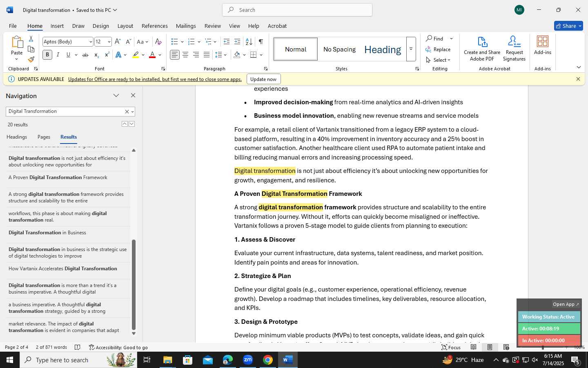Select Format Painter brush icon

click(31, 60)
